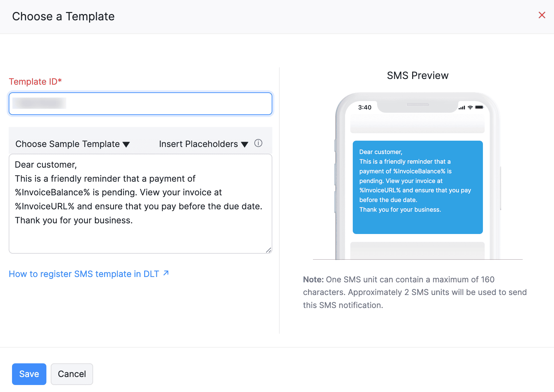Open the How to register SMS template in DLT link
Image resolution: width=554 pixels, height=392 pixels.
(x=84, y=274)
